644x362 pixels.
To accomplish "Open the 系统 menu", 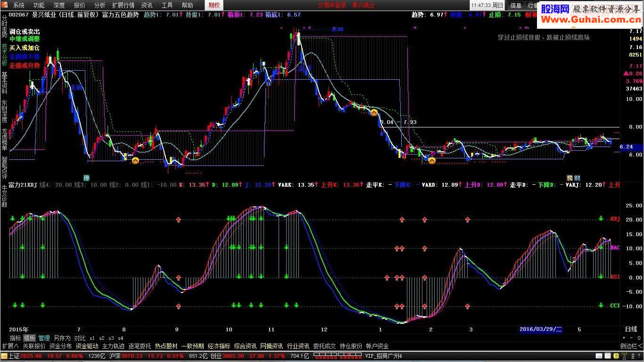I will point(18,5).
